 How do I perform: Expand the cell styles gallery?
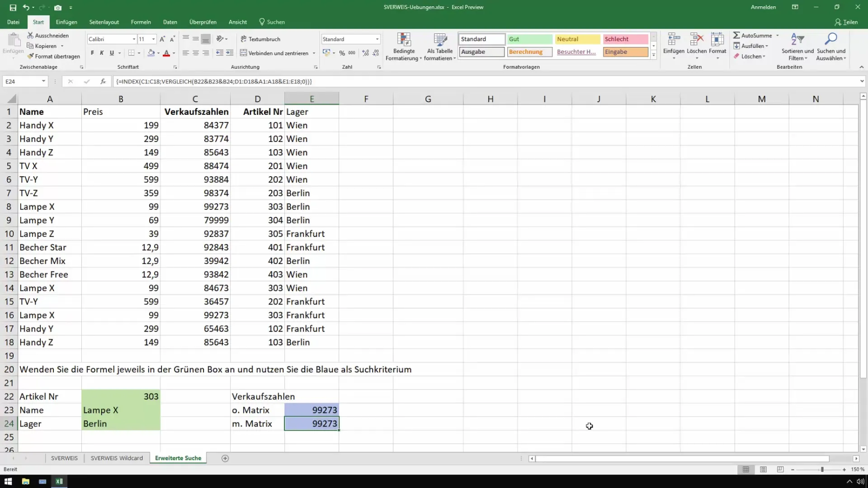coord(654,55)
